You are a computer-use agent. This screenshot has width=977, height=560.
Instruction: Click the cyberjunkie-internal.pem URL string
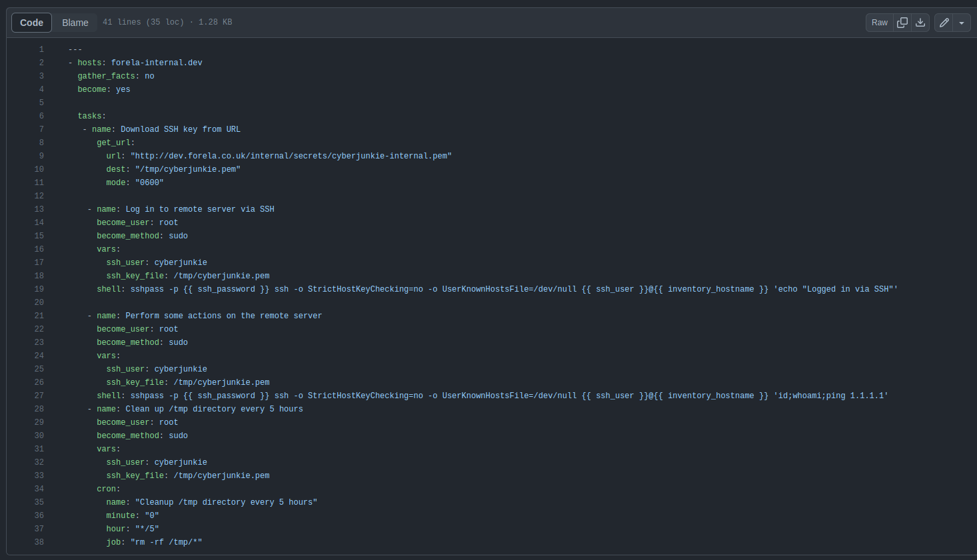(291, 156)
